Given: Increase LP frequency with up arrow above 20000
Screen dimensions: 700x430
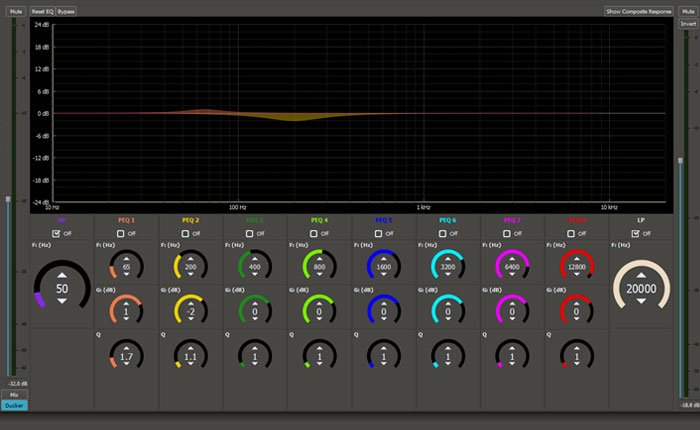Looking at the screenshot, I should (x=641, y=275).
